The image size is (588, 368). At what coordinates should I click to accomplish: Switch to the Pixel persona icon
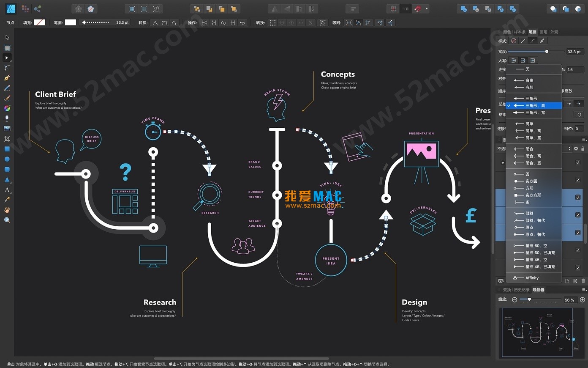(25, 8)
